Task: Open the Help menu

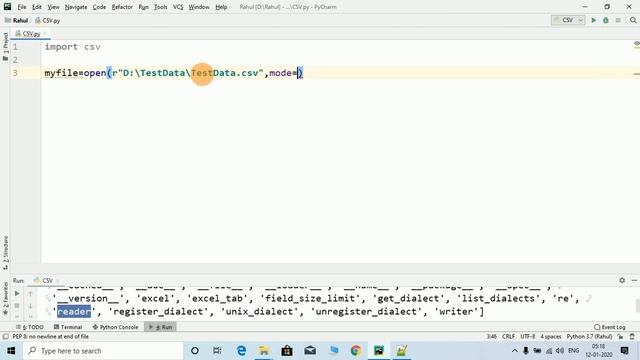Action: [221, 7]
